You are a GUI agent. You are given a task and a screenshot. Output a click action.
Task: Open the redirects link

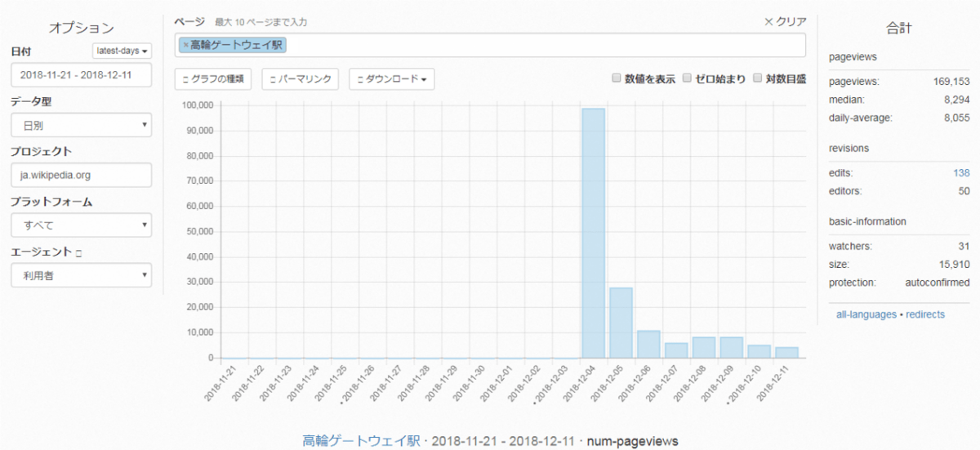(x=925, y=314)
